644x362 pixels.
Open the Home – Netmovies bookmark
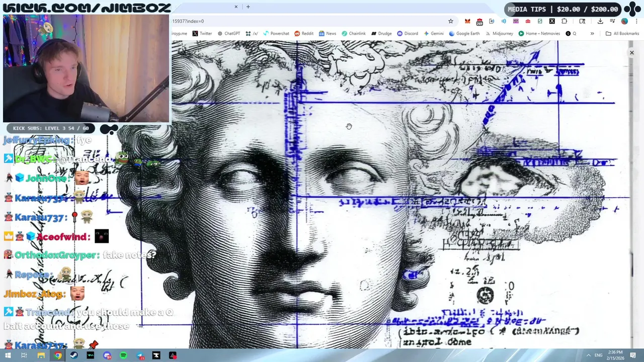(x=539, y=34)
